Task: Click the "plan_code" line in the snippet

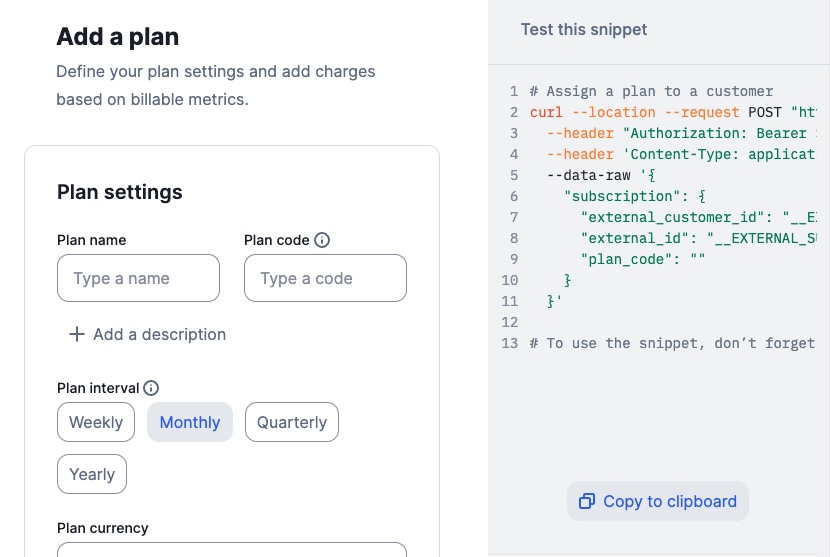Action: [643, 259]
